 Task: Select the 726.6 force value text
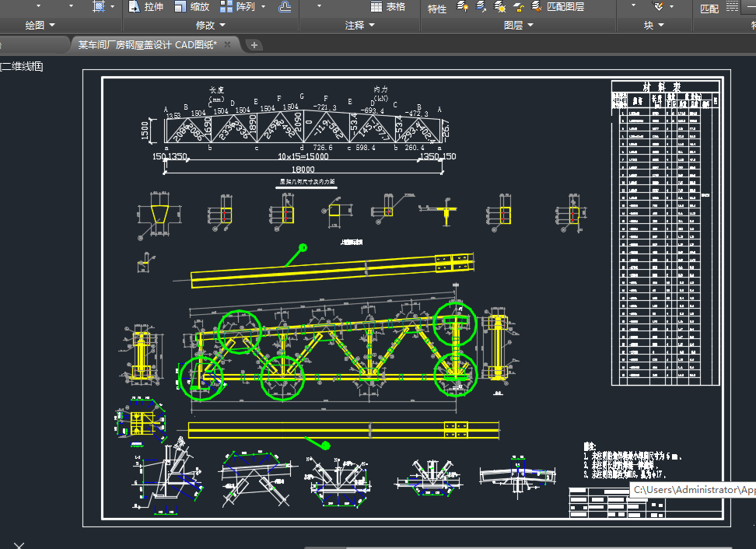click(323, 148)
